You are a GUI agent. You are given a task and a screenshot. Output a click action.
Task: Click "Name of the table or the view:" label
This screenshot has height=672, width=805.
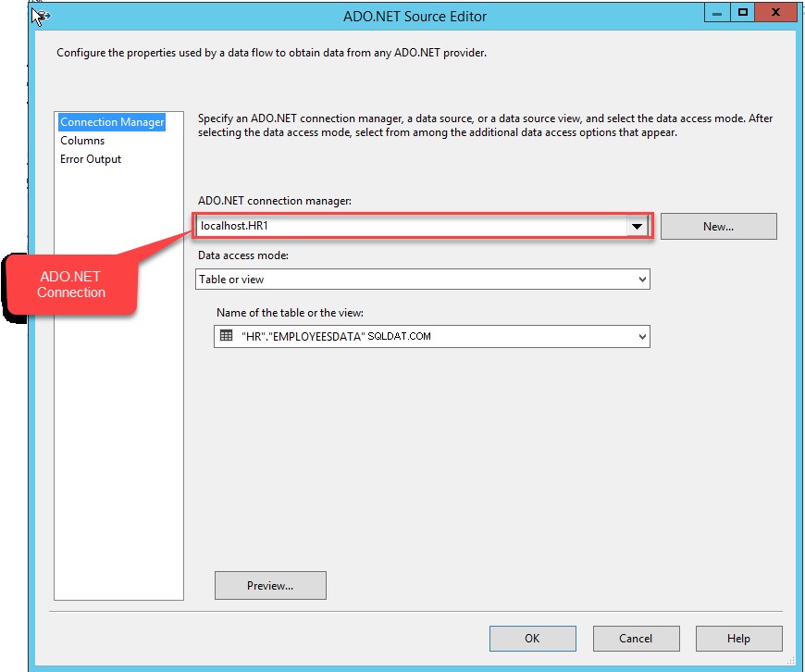[290, 312]
